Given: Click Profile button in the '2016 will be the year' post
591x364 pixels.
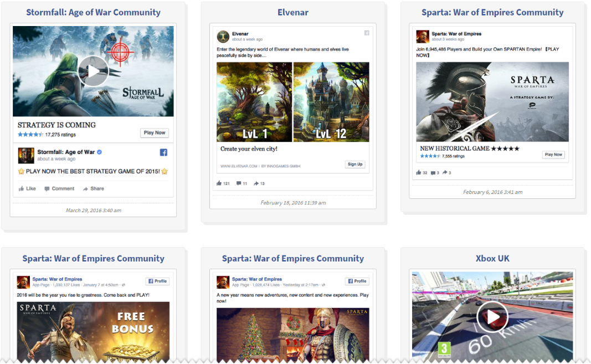Looking at the screenshot, I should 157,281.
